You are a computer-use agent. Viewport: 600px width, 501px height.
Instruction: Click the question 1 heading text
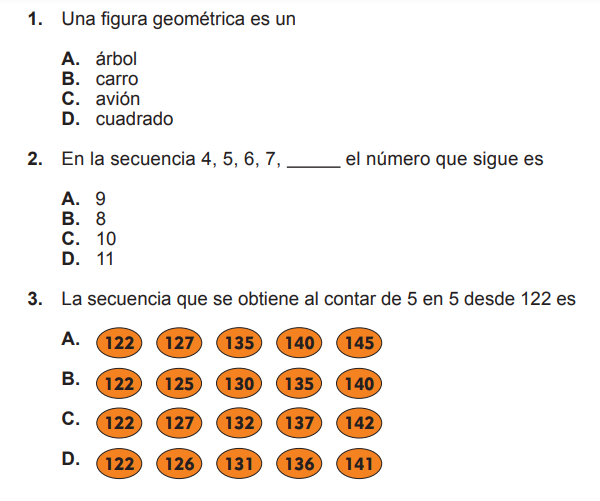178,19
